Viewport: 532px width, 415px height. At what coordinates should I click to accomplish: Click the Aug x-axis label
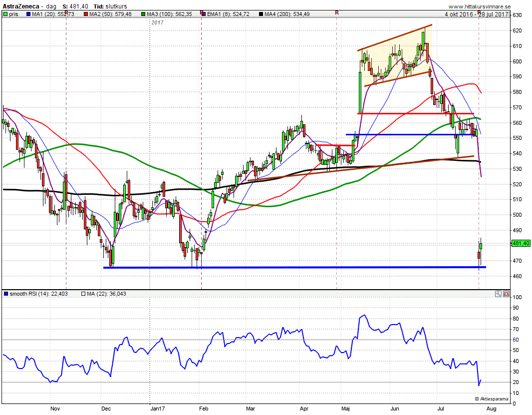[x=492, y=409]
